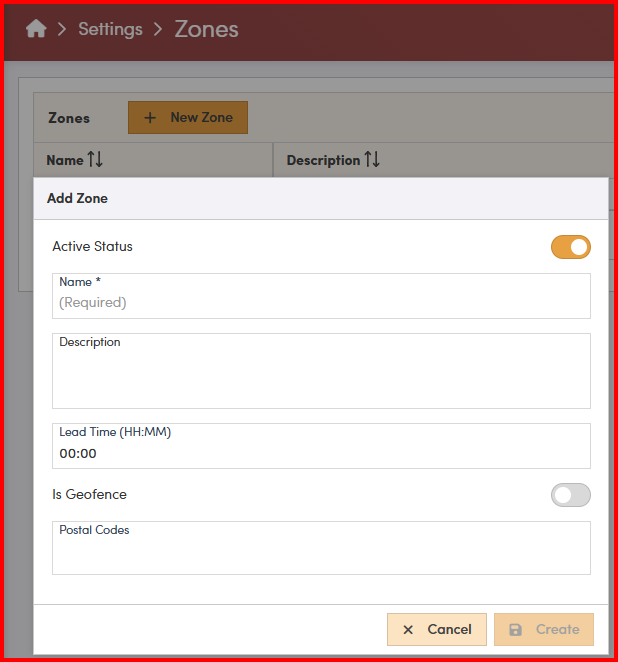The height and width of the screenshot is (662, 618).
Task: Click the Is Geofence label text
Action: (89, 494)
